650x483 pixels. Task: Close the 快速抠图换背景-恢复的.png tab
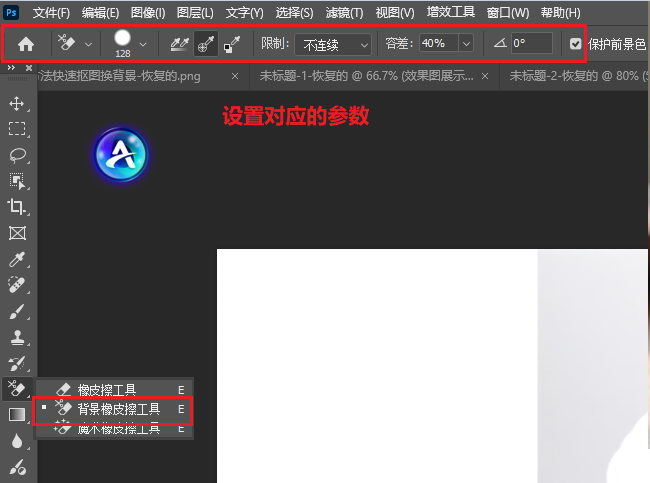[x=235, y=76]
